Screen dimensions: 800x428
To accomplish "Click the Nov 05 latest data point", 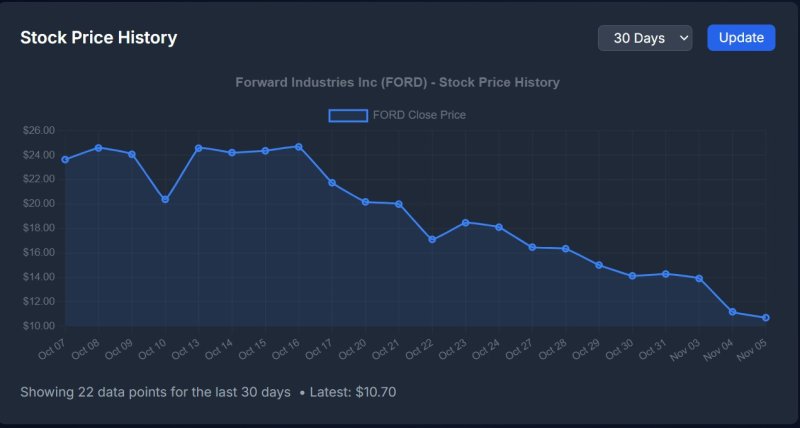I will pyautogui.click(x=766, y=318).
